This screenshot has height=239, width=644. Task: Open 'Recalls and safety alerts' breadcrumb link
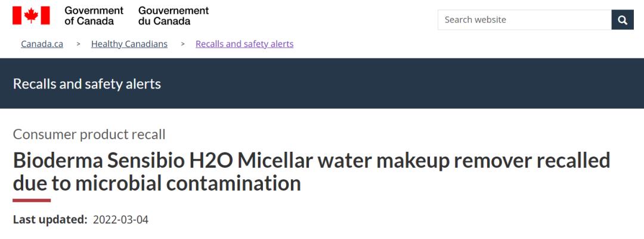pos(244,44)
